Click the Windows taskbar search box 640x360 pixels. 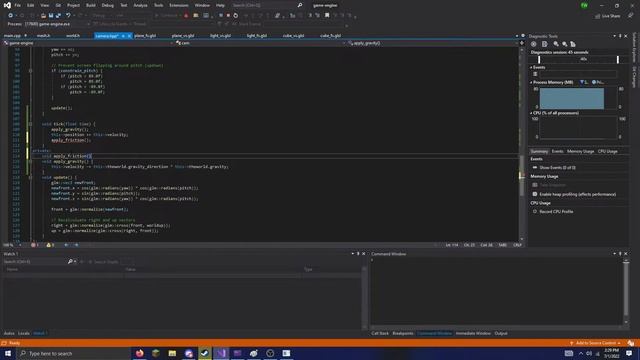(73, 353)
